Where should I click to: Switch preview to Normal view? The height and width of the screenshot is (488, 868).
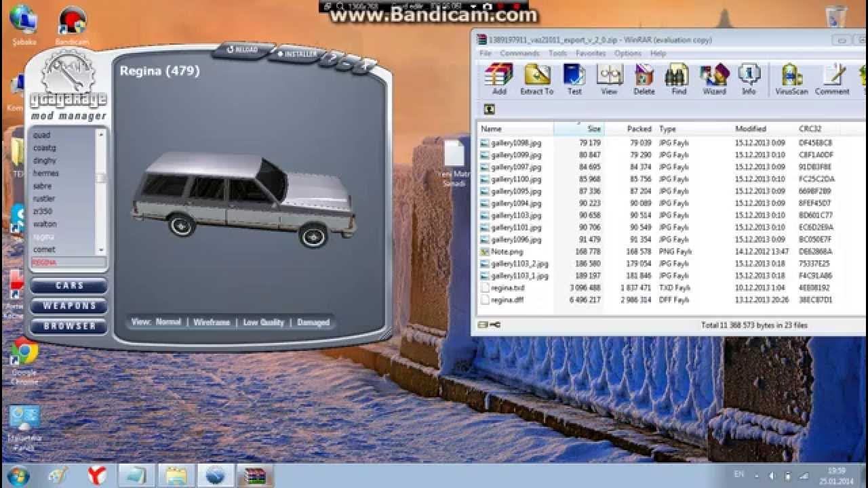(x=168, y=323)
